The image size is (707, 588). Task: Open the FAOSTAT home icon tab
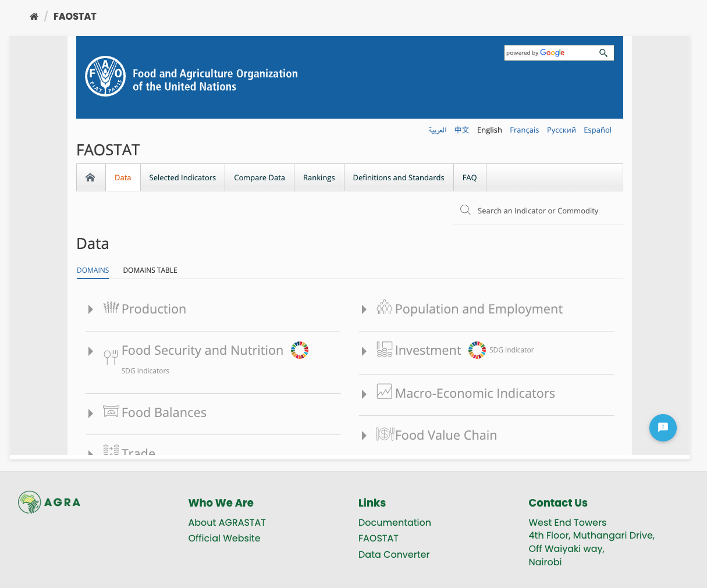[90, 177]
